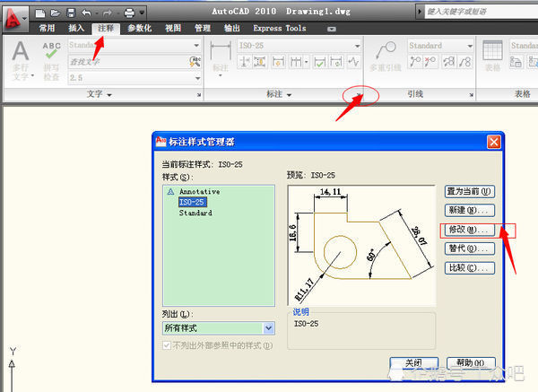The image size is (538, 392).
Task: Click the second dimension icon with yellow highlight
Action: click(260, 62)
